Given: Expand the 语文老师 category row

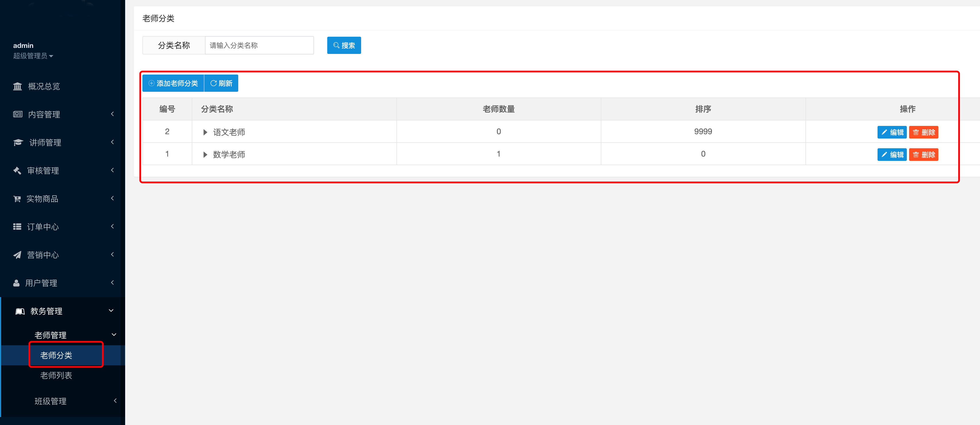Looking at the screenshot, I should pyautogui.click(x=205, y=132).
